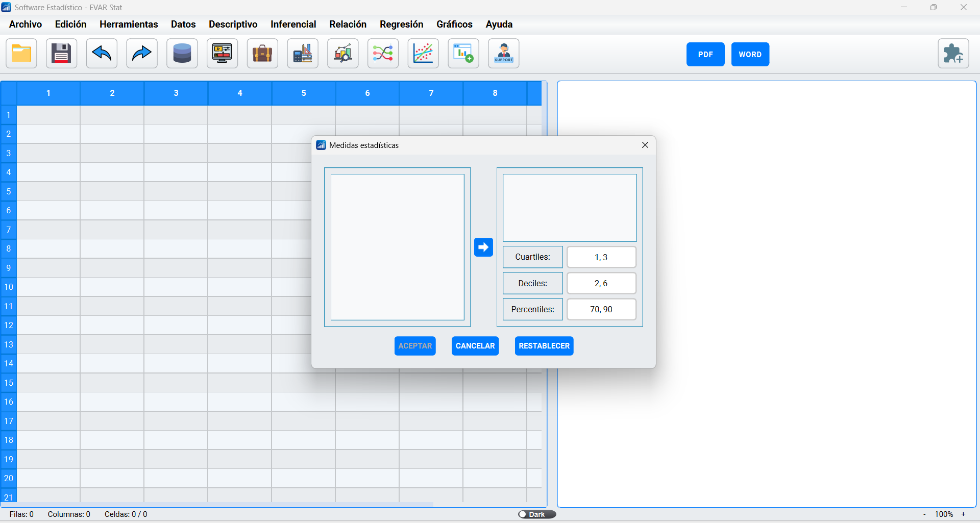Click the RESTABLECER button

point(544,346)
